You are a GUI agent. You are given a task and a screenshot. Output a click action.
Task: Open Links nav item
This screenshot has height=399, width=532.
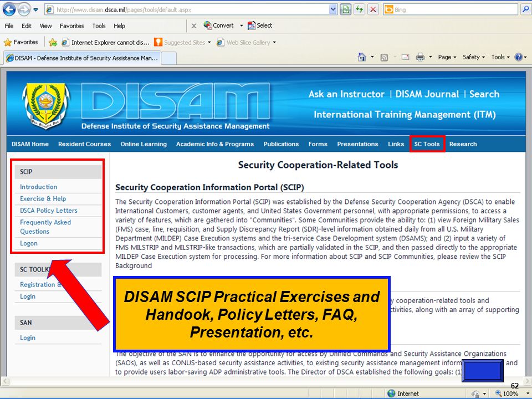tap(396, 144)
